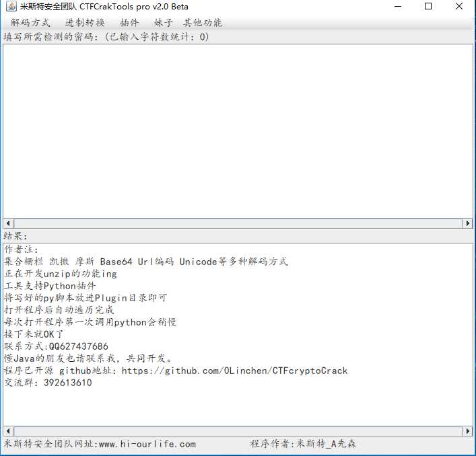Click the line 打开程序后自动遍历完成
476x456 pixels.
59,310
